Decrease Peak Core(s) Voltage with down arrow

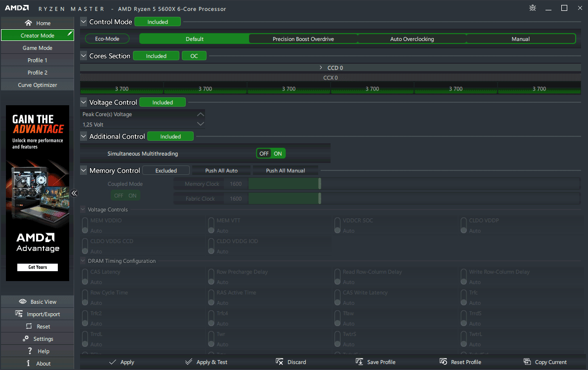200,124
